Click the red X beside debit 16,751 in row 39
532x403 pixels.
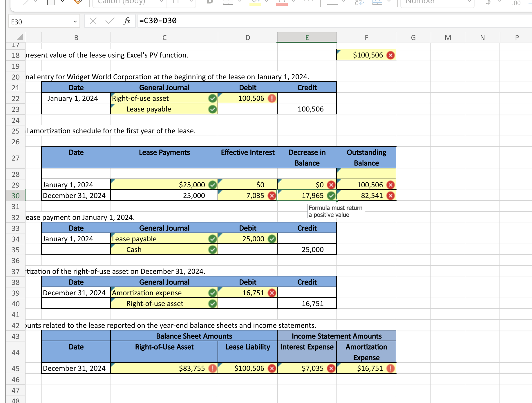(272, 293)
